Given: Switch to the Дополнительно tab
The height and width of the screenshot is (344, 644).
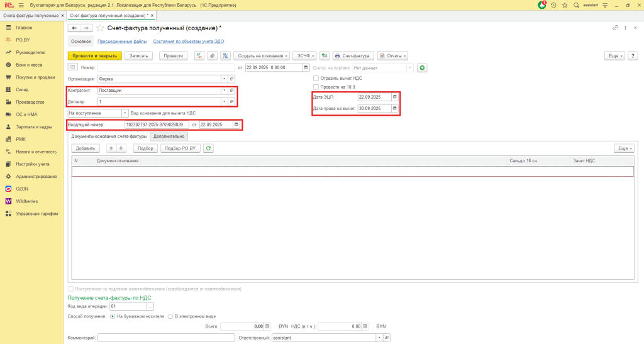Looking at the screenshot, I should tap(169, 136).
